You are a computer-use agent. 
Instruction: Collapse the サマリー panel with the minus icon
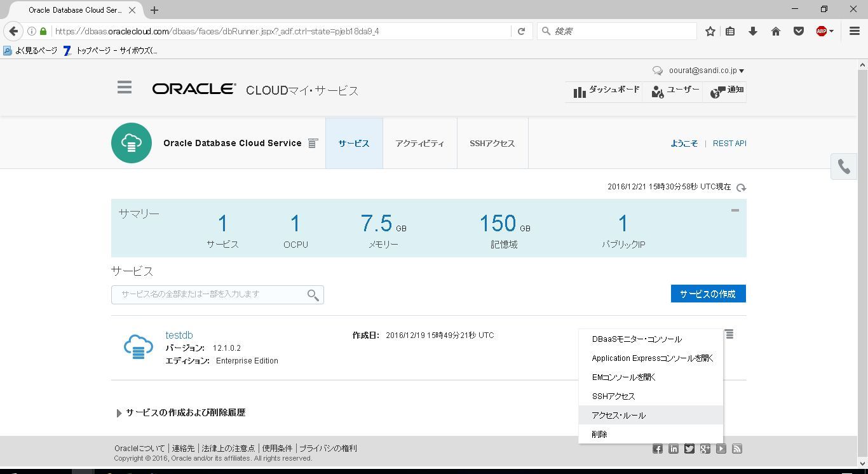point(735,210)
